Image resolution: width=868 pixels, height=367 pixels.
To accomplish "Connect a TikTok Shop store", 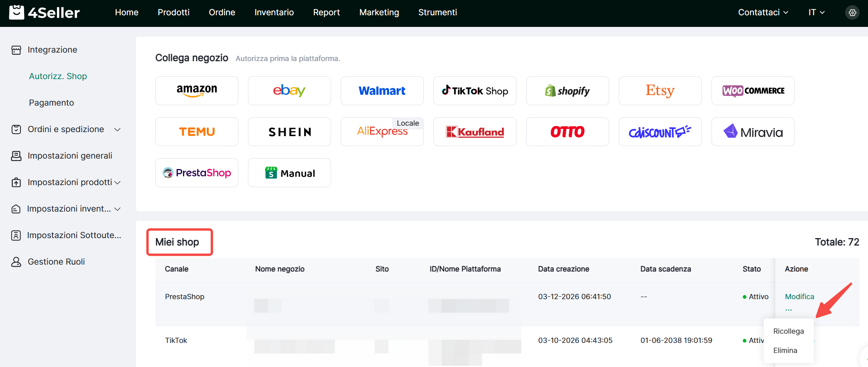I will 475,91.
